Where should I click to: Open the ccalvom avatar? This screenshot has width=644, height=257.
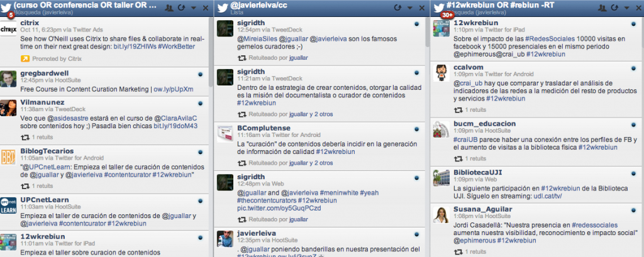point(441,73)
